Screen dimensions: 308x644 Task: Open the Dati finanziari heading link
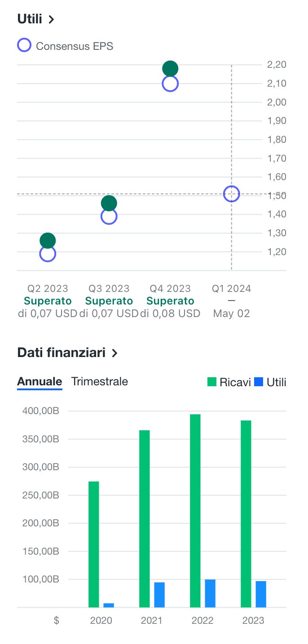[x=61, y=353]
